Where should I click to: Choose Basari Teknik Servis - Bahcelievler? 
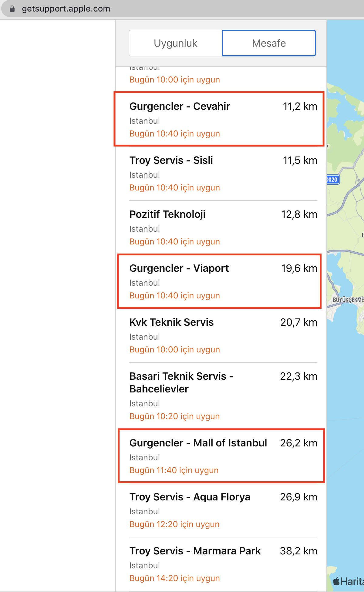pos(223,396)
